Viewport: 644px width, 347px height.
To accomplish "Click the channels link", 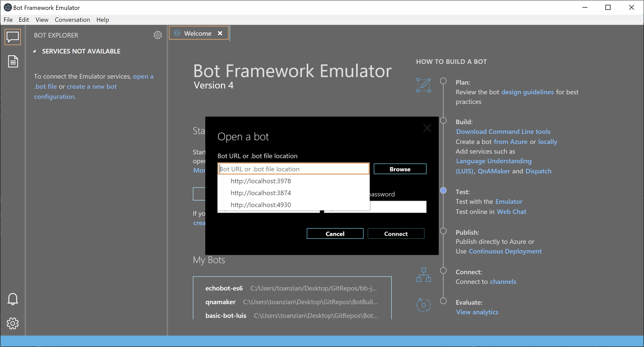I will 503,282.
